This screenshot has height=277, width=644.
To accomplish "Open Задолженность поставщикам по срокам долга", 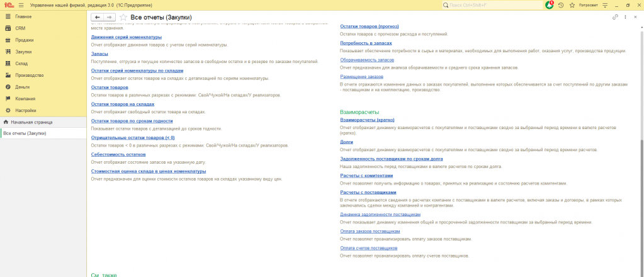I will [392, 159].
